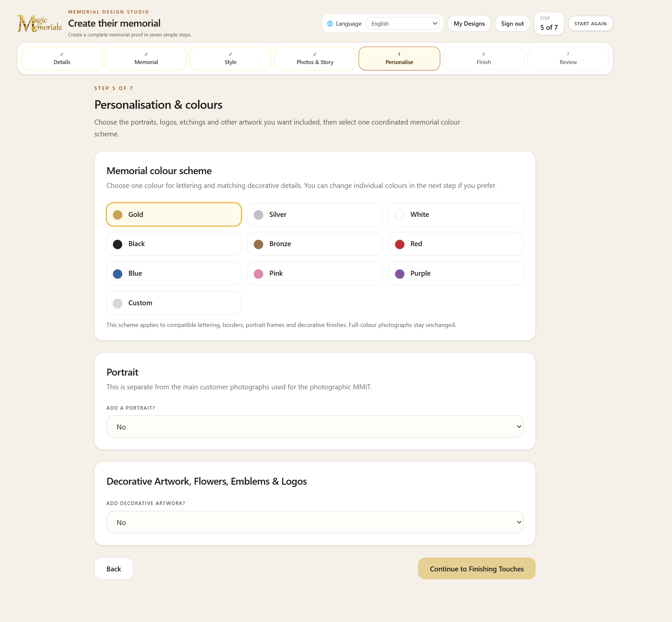Image resolution: width=672 pixels, height=622 pixels.
Task: Select the Gold colour scheme
Action: (x=174, y=215)
